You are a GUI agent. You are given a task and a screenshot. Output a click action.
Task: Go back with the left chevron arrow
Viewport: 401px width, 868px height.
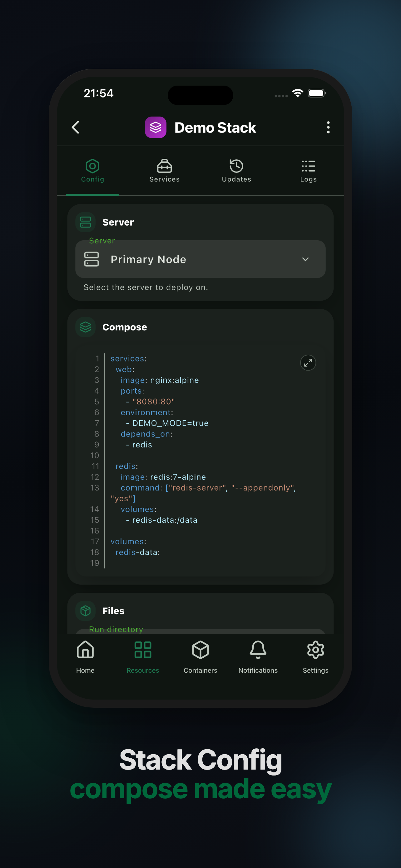tap(76, 127)
